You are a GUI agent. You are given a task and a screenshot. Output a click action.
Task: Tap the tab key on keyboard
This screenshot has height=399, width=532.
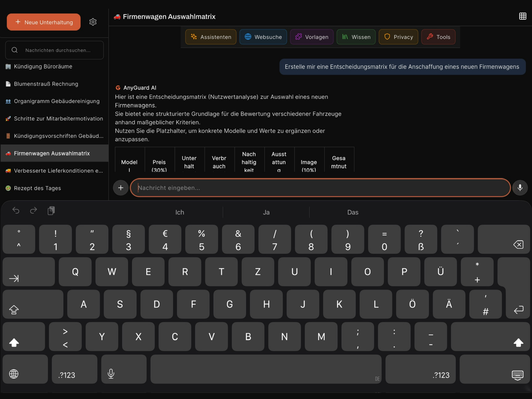(x=29, y=272)
